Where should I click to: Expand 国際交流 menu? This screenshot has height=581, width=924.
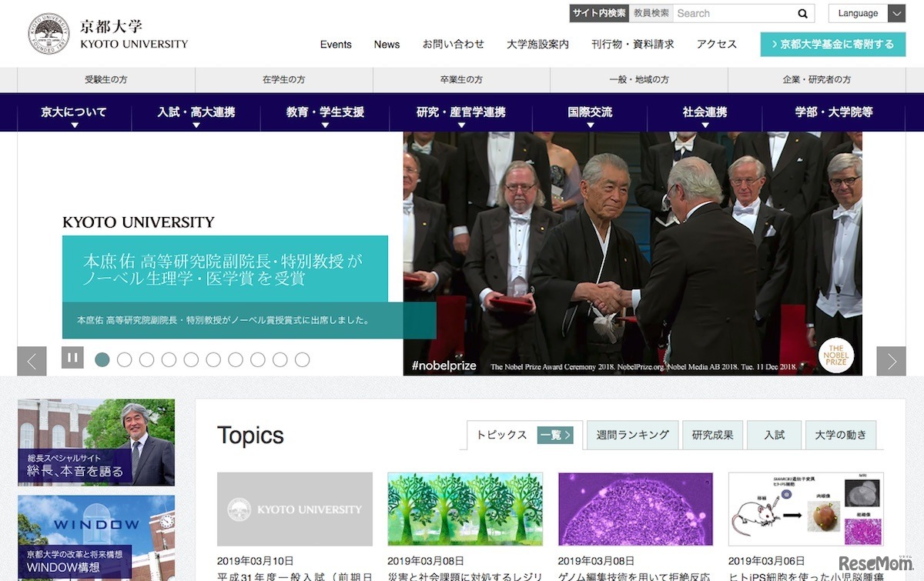click(x=590, y=112)
